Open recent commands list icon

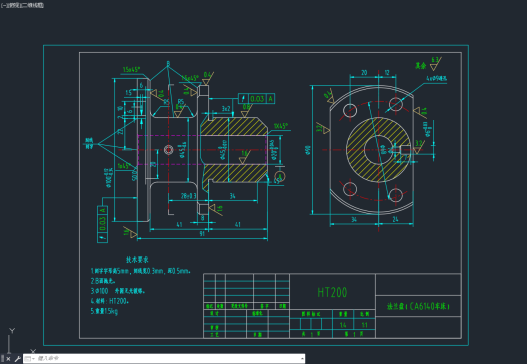point(29,359)
